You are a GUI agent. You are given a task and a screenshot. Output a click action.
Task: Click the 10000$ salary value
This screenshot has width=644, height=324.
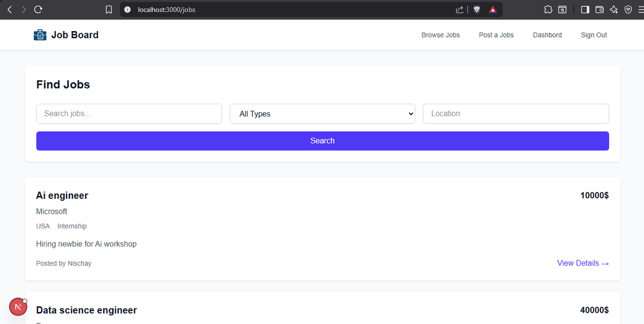(595, 196)
